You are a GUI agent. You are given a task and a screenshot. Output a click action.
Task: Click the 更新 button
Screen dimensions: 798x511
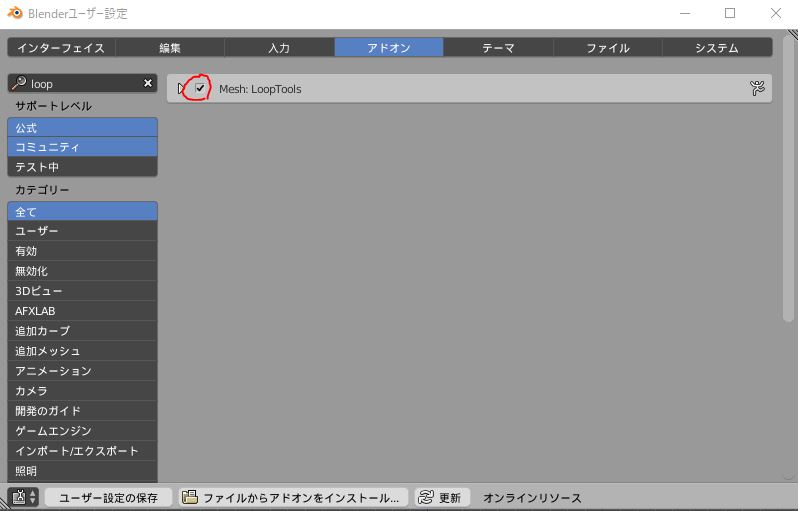point(442,497)
